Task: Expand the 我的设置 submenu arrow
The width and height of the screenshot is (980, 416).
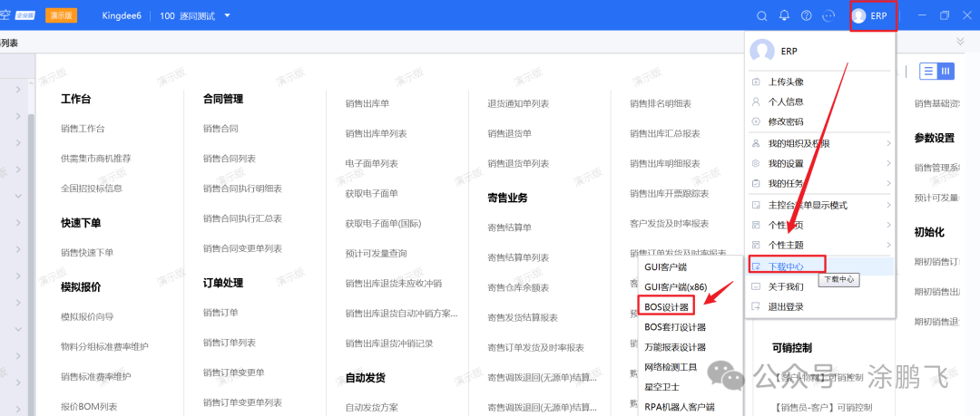Action: 887,164
